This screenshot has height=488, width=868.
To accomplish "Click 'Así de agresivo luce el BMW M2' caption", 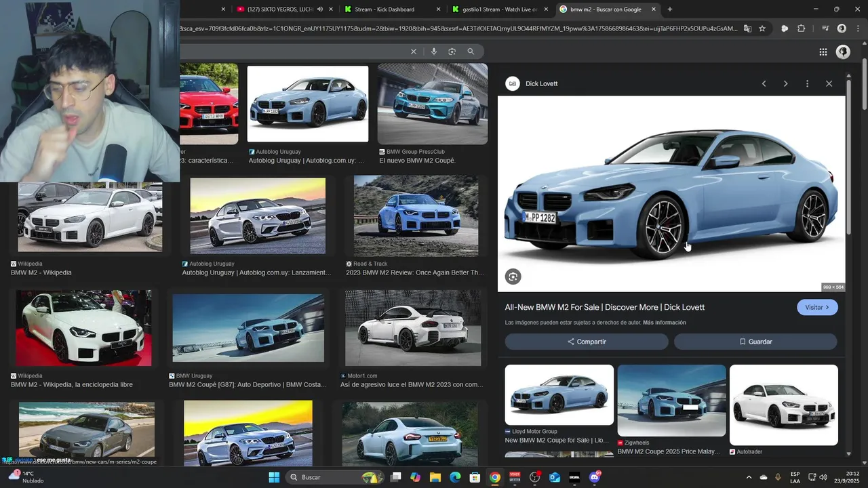I will click(x=411, y=384).
